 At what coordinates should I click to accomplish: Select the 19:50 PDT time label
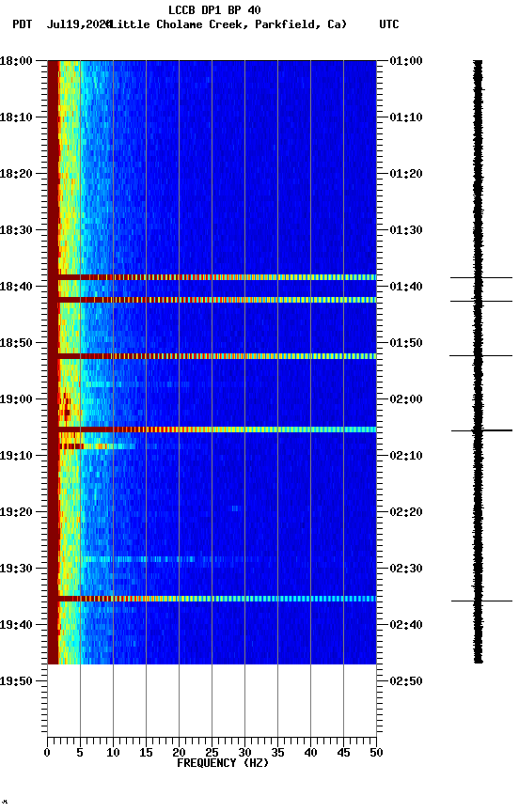point(16,681)
